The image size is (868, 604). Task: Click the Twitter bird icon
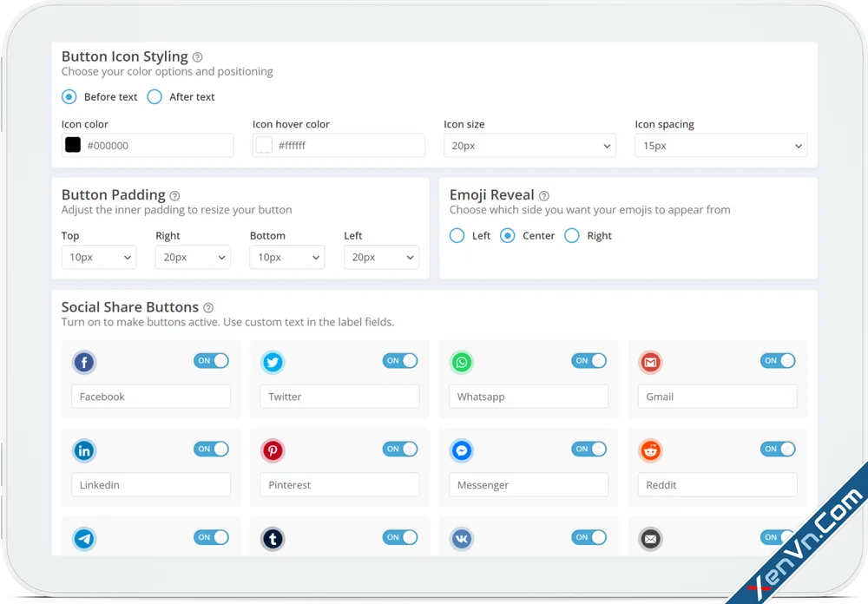coord(273,363)
